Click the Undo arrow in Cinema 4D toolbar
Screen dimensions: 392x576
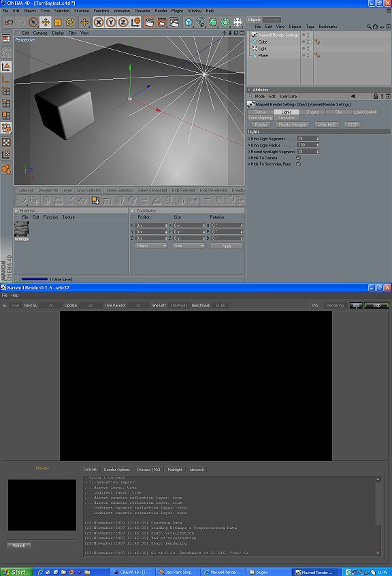(x=9, y=22)
